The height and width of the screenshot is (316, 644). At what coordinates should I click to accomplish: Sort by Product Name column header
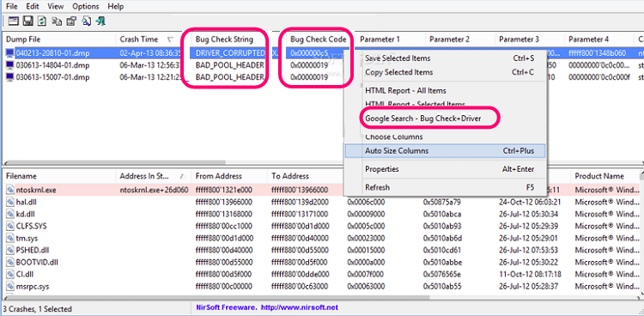pos(605,176)
